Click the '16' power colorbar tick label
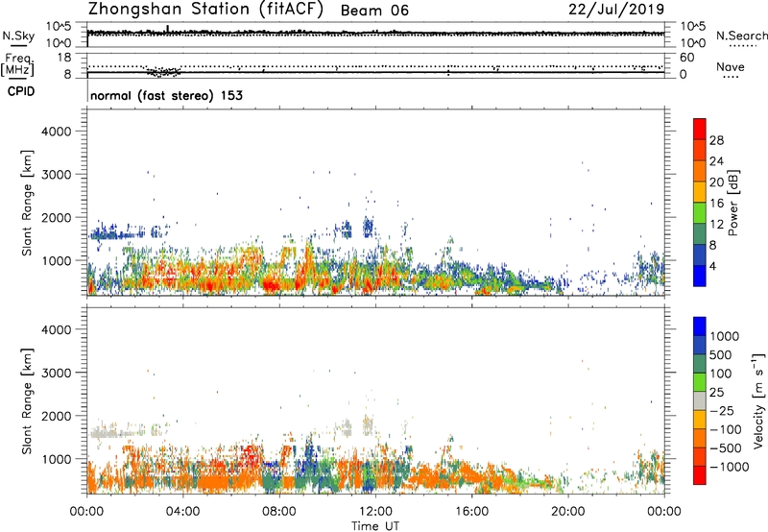Screen dimensions: 768x532 [716, 203]
